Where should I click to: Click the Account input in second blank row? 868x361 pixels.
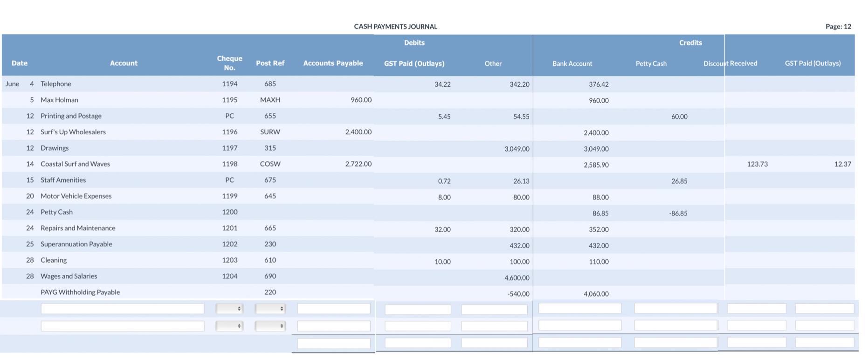pyautogui.click(x=123, y=326)
